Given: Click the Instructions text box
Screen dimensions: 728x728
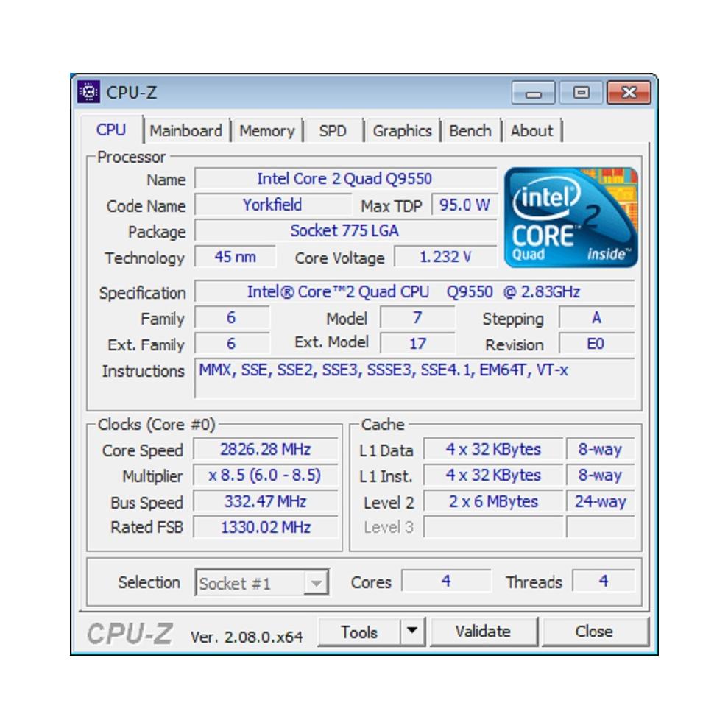Looking at the screenshot, I should 414,378.
